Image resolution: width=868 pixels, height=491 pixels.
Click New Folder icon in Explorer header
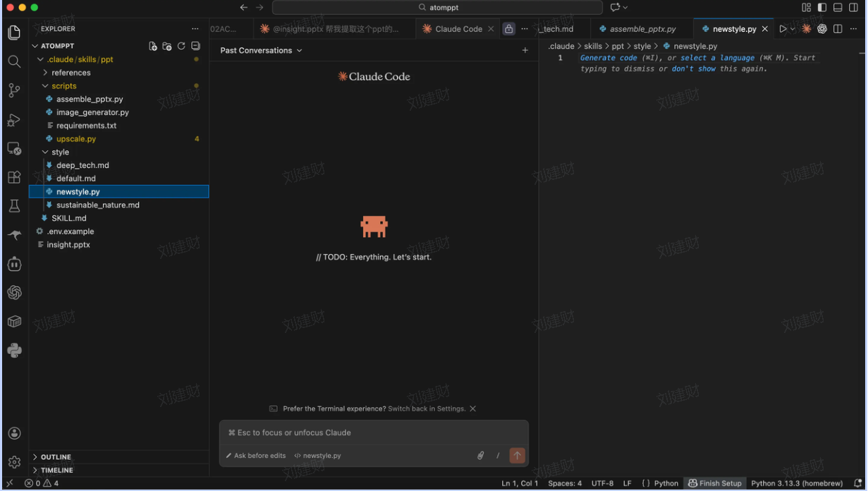167,46
